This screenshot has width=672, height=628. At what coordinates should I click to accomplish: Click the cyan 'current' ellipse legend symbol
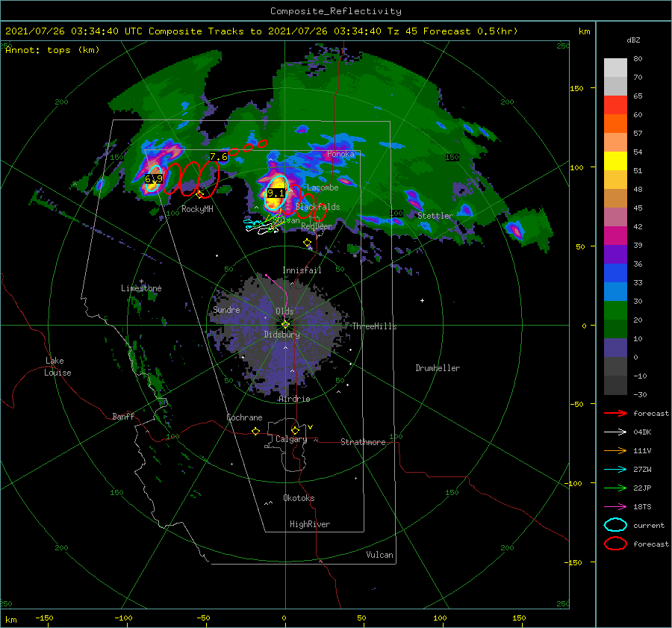pos(615,525)
